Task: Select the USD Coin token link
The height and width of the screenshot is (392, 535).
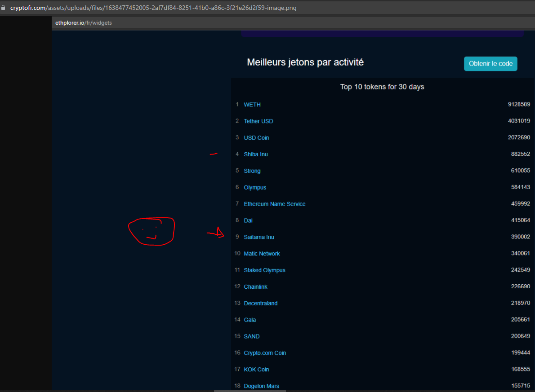Action: (x=256, y=138)
